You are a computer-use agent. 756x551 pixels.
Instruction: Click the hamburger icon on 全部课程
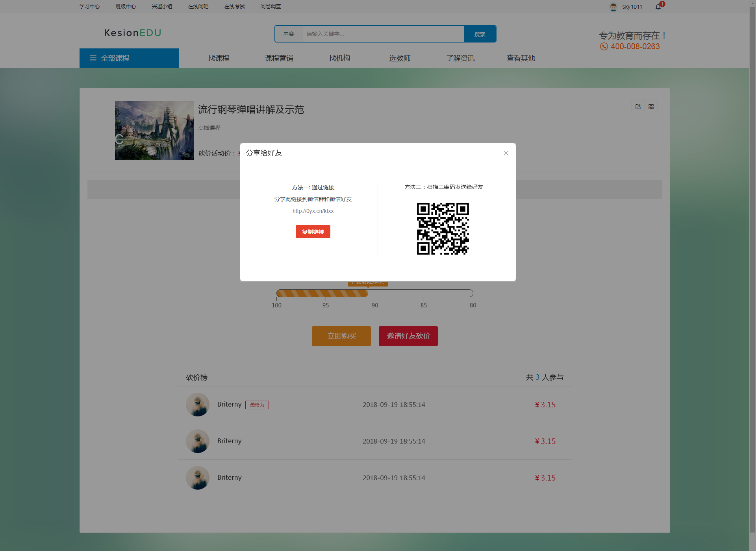point(93,58)
